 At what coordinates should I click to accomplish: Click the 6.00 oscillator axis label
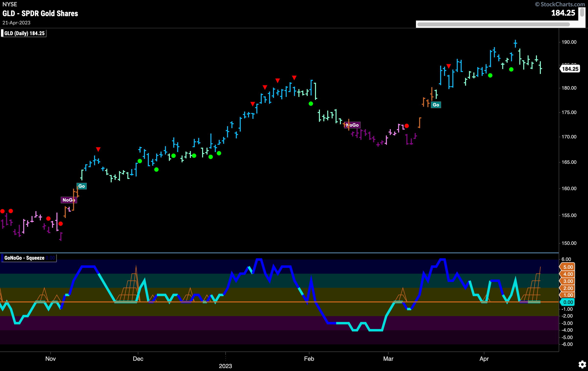(566, 259)
